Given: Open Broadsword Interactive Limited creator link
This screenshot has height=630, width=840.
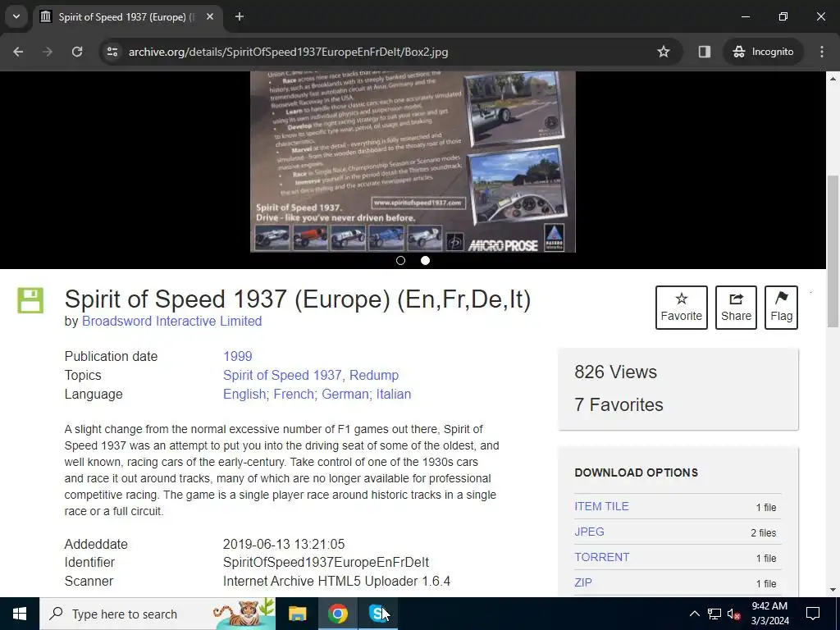Looking at the screenshot, I should 172,322.
